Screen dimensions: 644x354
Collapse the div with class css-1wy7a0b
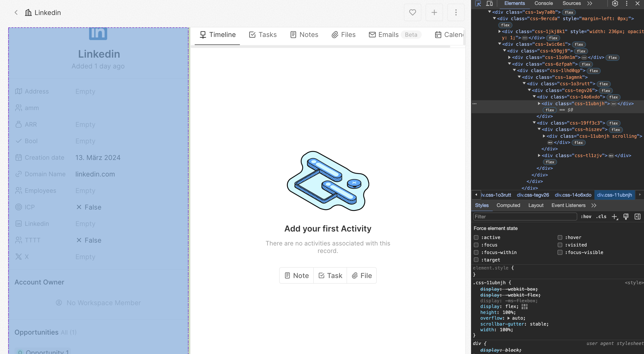pyautogui.click(x=489, y=12)
